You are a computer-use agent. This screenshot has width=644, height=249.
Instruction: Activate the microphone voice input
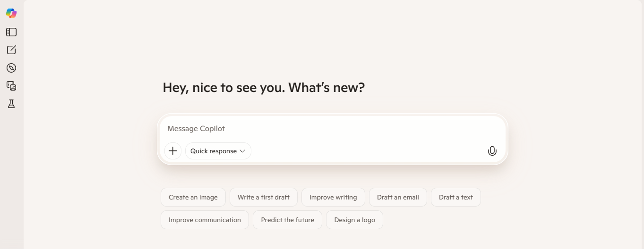492,151
